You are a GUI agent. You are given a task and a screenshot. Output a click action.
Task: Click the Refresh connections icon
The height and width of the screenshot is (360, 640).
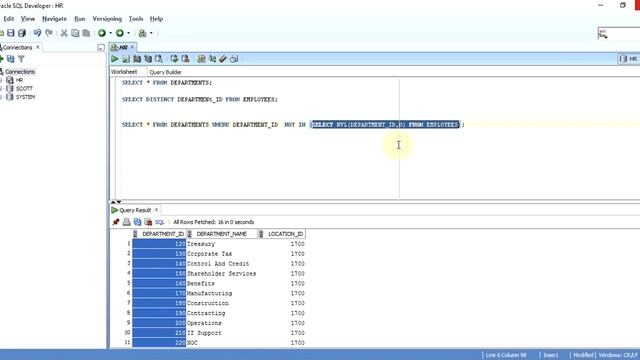[11, 59]
